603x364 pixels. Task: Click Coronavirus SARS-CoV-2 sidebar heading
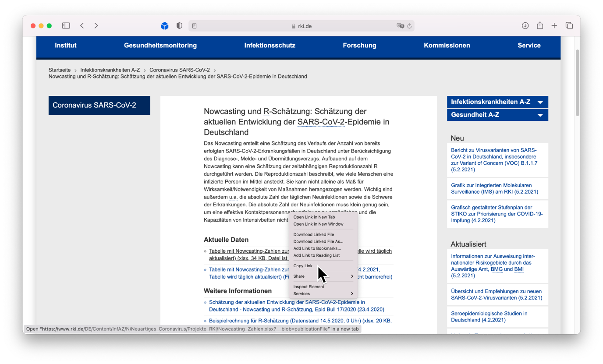99,106
